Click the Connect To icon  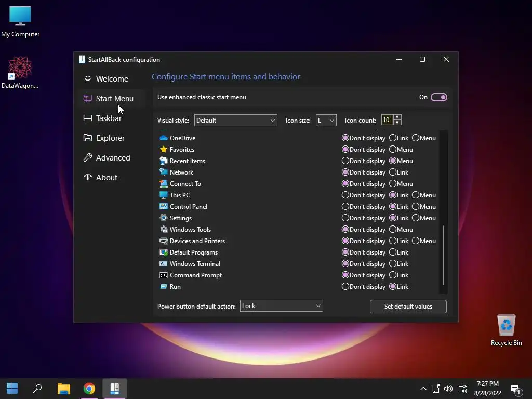point(164,183)
